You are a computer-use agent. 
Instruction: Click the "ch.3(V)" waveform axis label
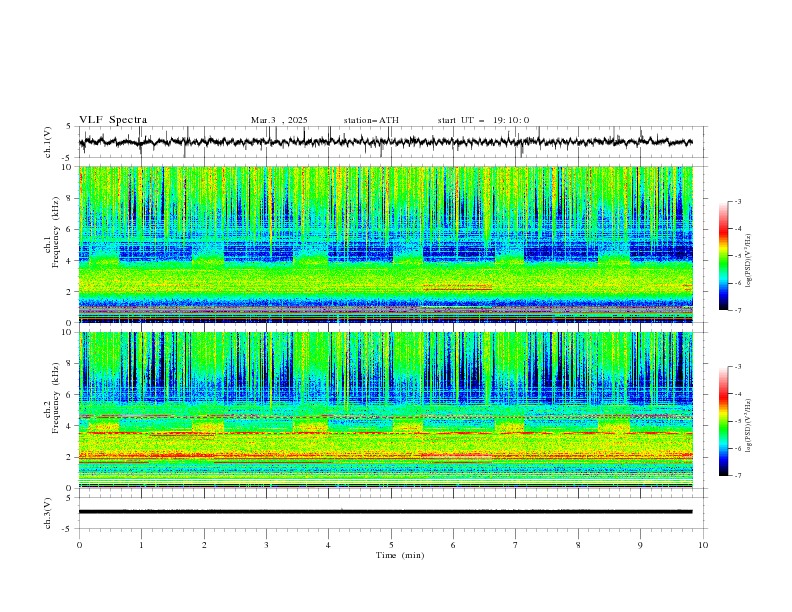pos(48,513)
